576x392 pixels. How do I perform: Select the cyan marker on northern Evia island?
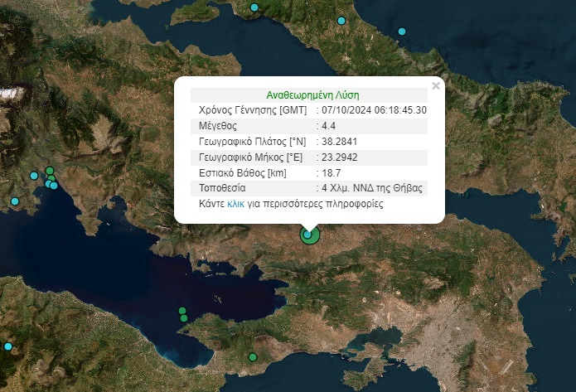pos(341,21)
